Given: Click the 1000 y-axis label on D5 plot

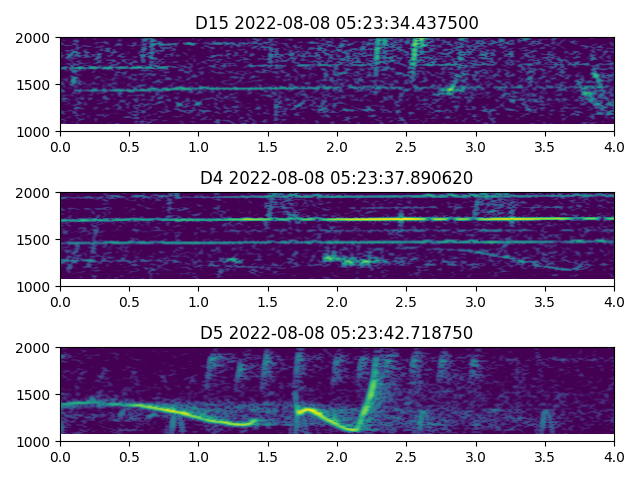Looking at the screenshot, I should click(x=37, y=442).
